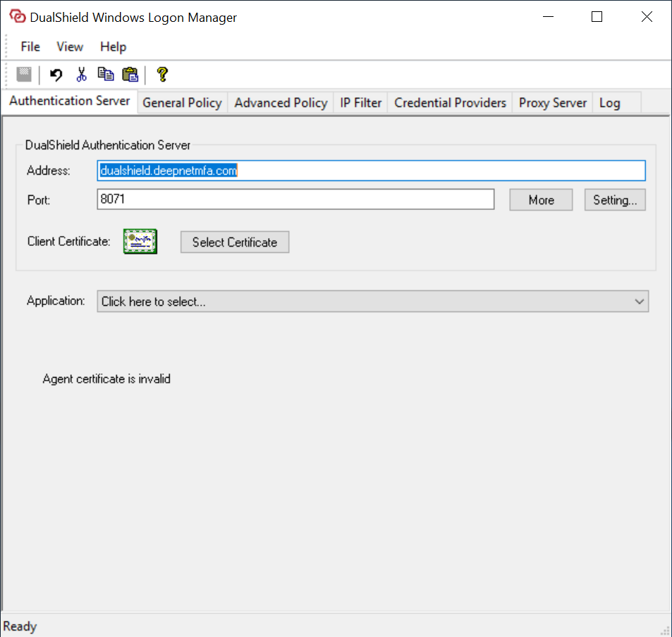Click the Copy toolbar icon
The height and width of the screenshot is (637, 672).
click(x=106, y=74)
